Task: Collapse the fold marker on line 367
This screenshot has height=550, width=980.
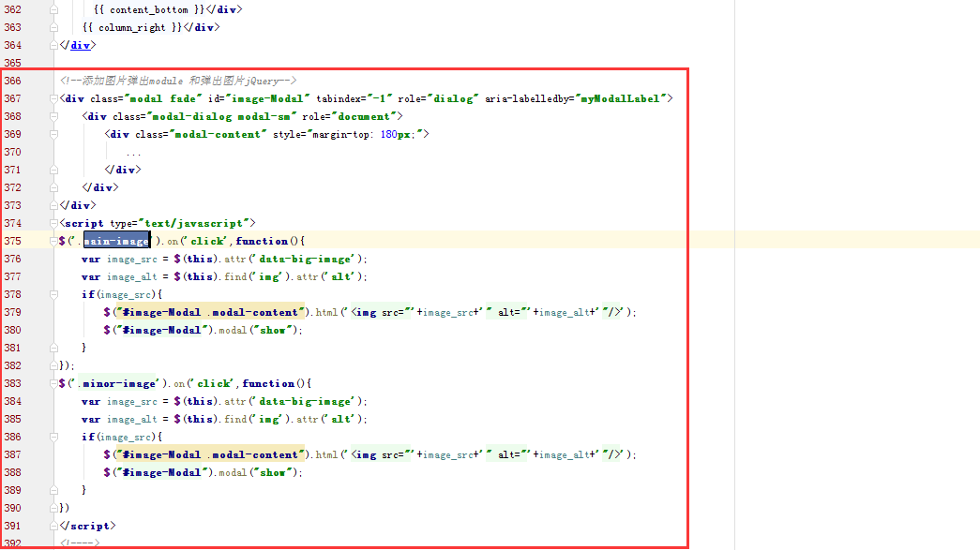Action: pos(53,98)
